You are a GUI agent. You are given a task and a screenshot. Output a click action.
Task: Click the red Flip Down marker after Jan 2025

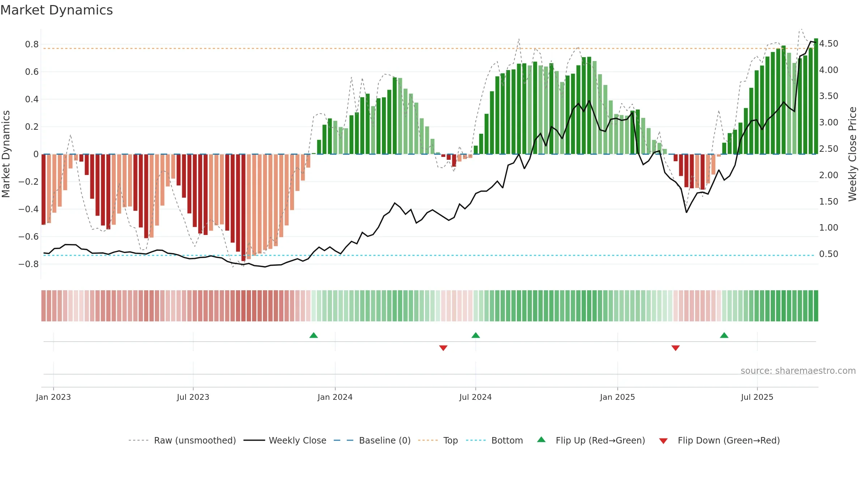(676, 348)
